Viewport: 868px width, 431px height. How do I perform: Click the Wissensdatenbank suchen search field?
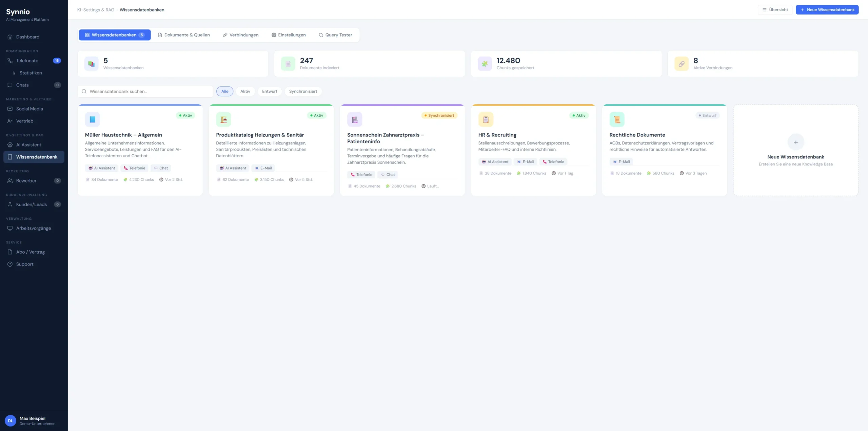145,91
